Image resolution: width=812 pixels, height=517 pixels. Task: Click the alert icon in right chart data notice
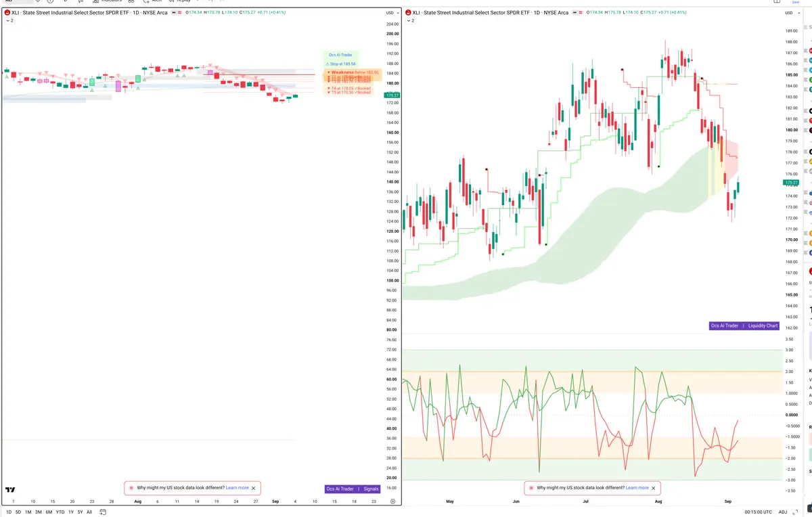click(531, 488)
